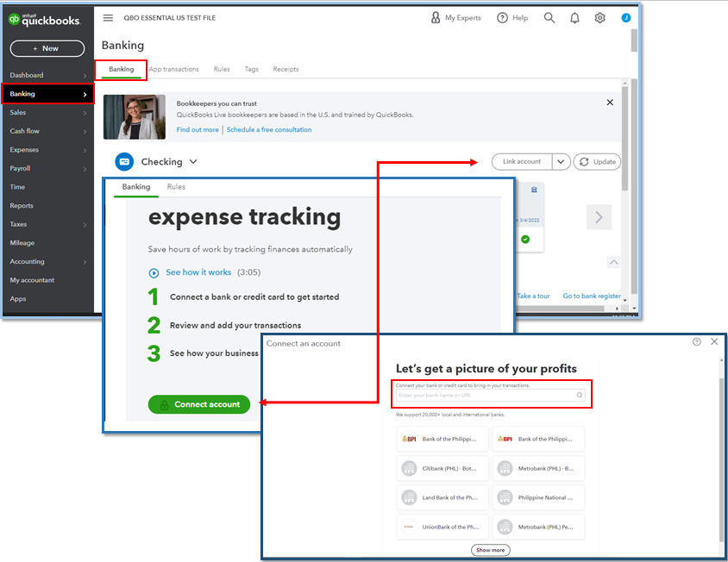This screenshot has height=562, width=728.
Task: Expand Dashboard sidebar submenu
Action: (x=85, y=76)
